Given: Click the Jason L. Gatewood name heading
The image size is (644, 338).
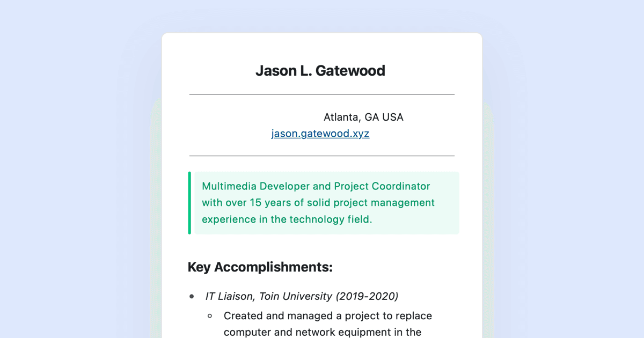Looking at the screenshot, I should [320, 71].
